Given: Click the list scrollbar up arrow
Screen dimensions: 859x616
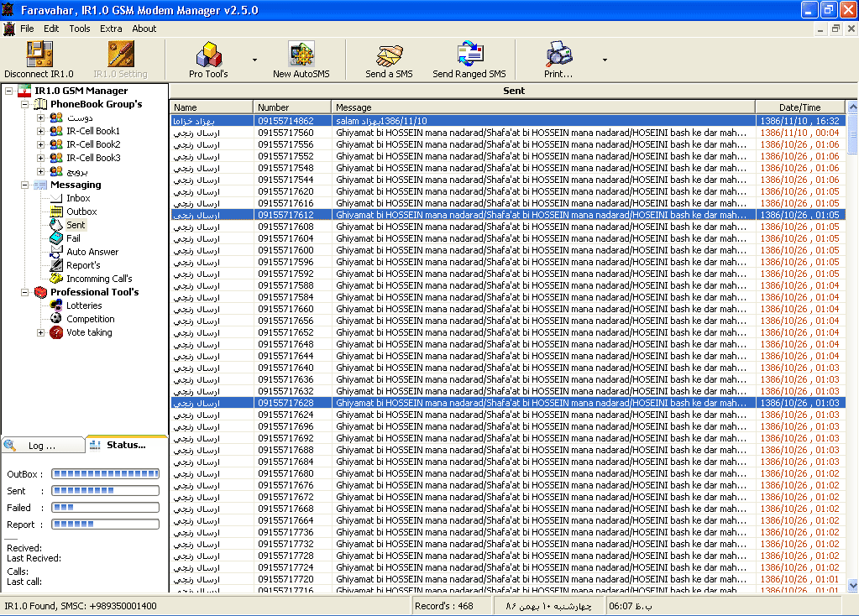Looking at the screenshot, I should pyautogui.click(x=852, y=107).
